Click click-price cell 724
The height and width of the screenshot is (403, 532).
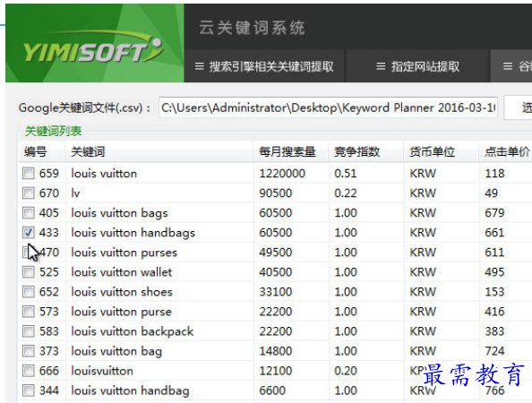(494, 351)
